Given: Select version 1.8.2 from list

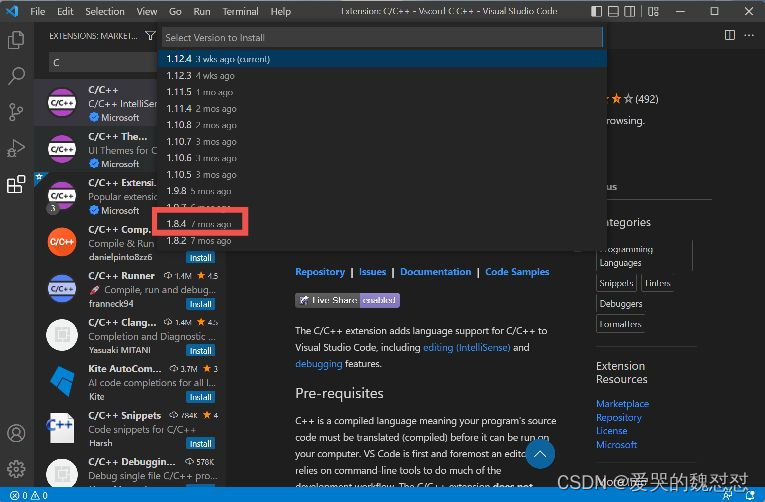Looking at the screenshot, I should [x=382, y=241].
